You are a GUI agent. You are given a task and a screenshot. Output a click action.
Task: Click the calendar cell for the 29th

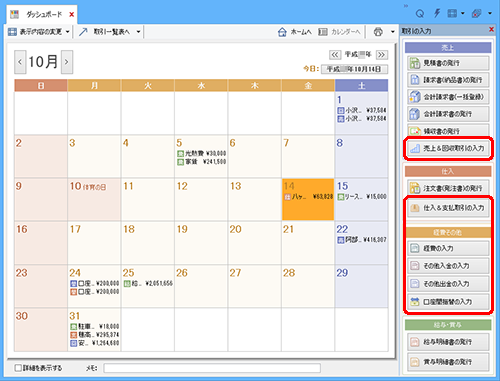[361, 286]
